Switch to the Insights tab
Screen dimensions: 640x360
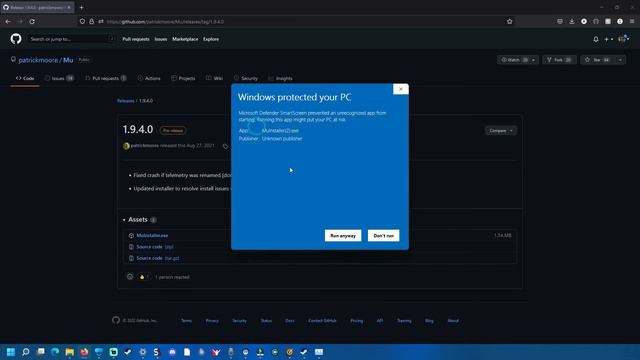pyautogui.click(x=280, y=78)
